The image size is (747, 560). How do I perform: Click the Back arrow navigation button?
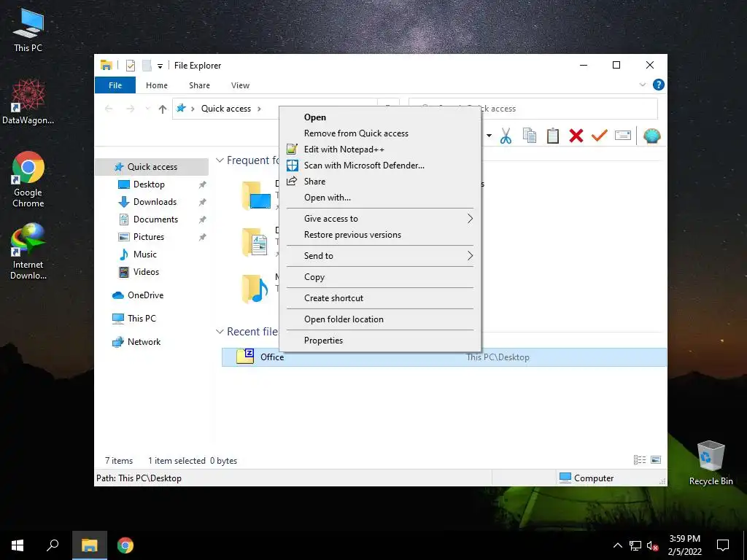click(109, 109)
